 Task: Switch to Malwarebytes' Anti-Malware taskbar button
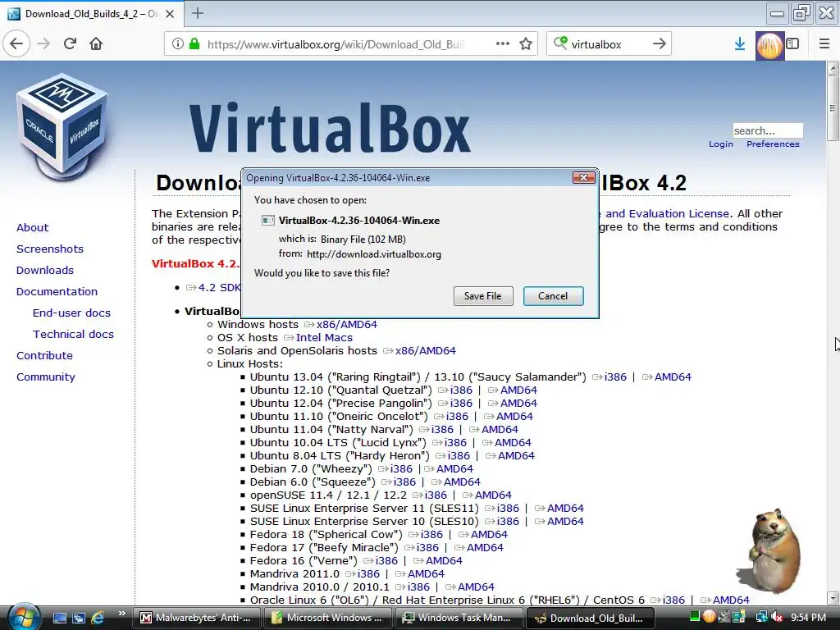click(x=196, y=618)
